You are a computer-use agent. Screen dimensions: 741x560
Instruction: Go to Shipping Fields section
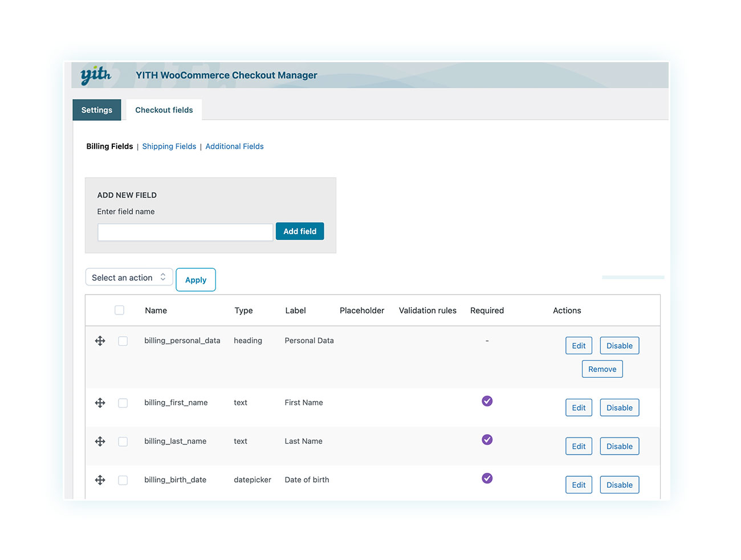pos(169,146)
